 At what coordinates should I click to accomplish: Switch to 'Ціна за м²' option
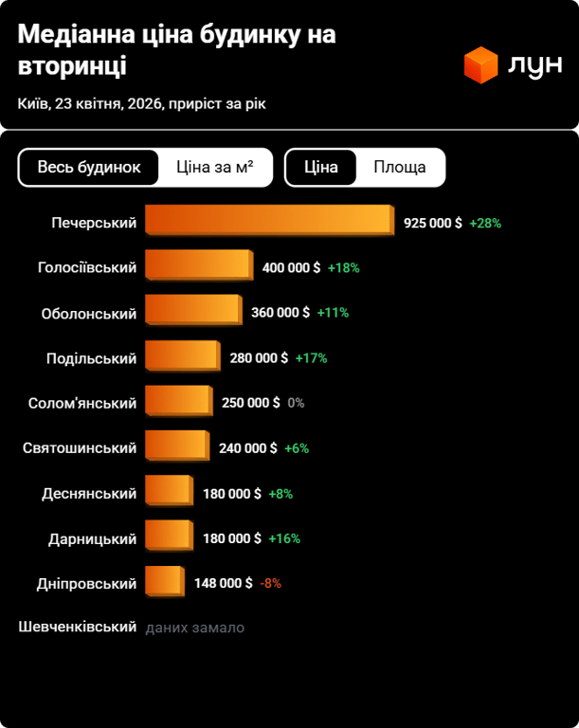(215, 168)
